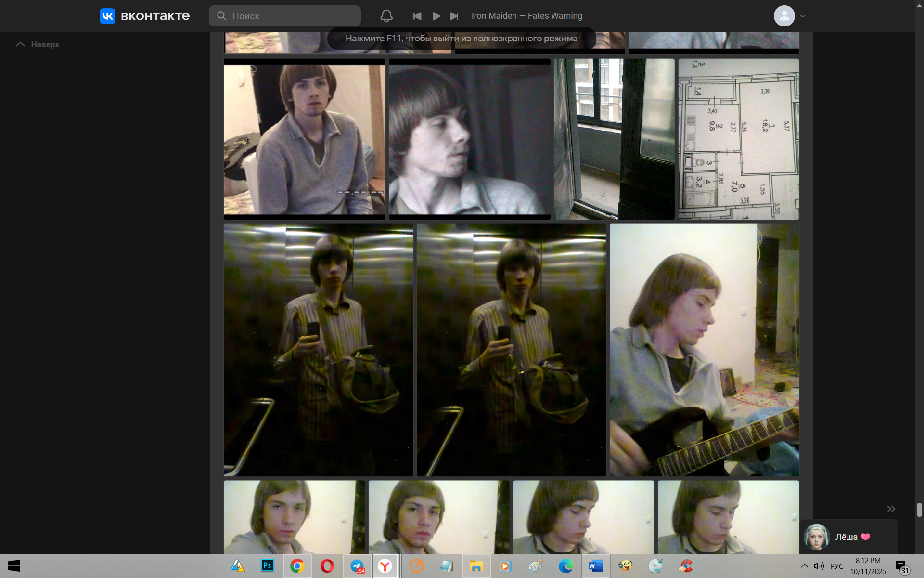
Task: Click the page vertical scrollbar thumb
Action: click(919, 510)
